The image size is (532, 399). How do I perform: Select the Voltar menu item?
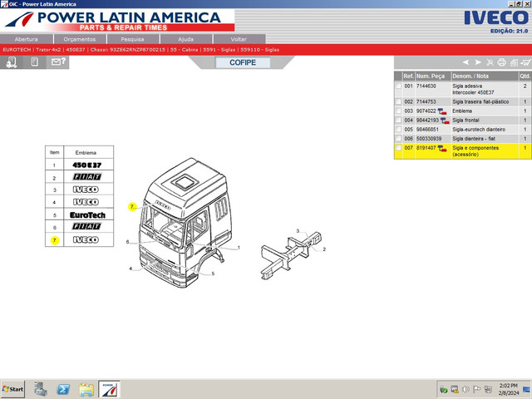click(x=239, y=39)
